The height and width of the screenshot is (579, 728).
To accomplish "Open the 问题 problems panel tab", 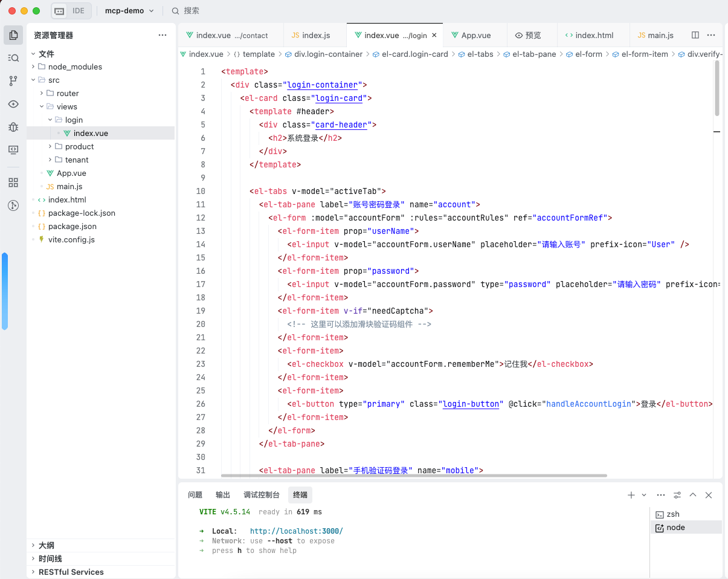I will tap(195, 495).
